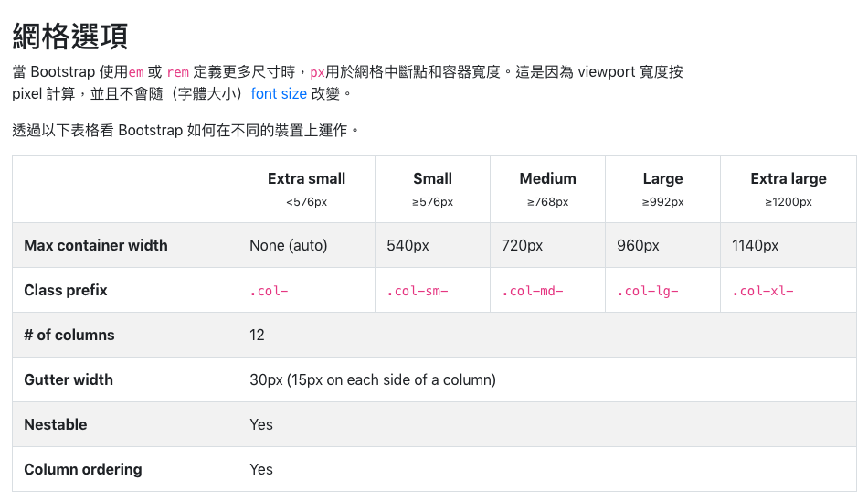Select the Class prefix row header

[66, 290]
